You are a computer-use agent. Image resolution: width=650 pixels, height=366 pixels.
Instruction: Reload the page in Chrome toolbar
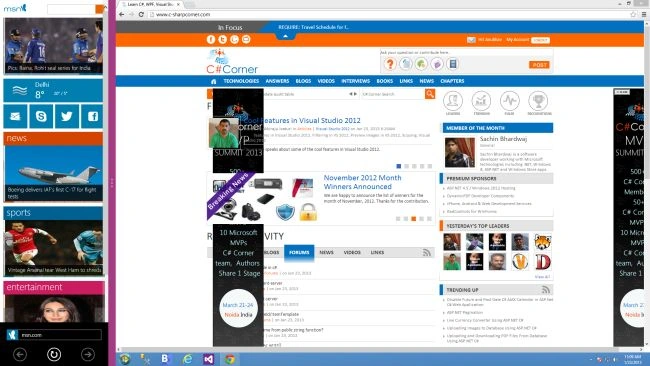141,15
